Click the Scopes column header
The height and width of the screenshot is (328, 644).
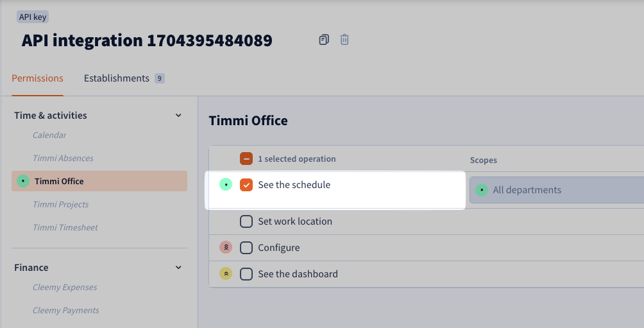[x=484, y=160]
